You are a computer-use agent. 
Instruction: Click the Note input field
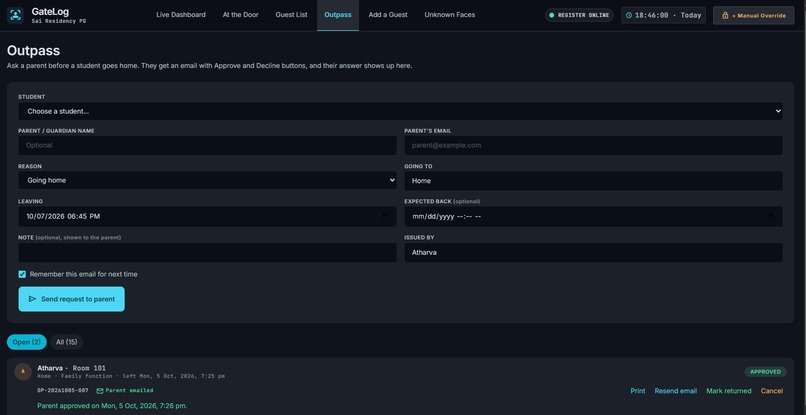pos(207,252)
